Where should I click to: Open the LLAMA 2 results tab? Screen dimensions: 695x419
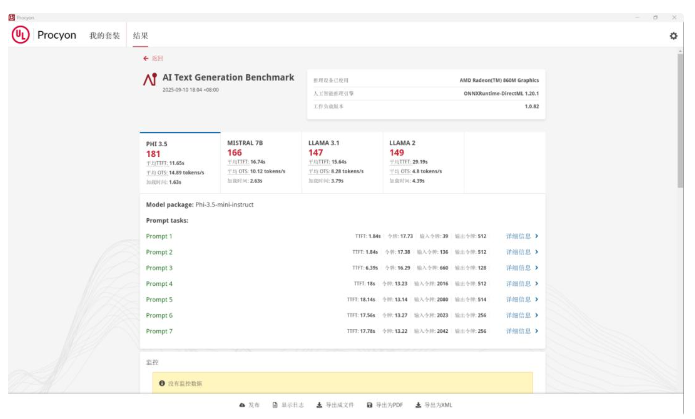pyautogui.click(x=423, y=162)
